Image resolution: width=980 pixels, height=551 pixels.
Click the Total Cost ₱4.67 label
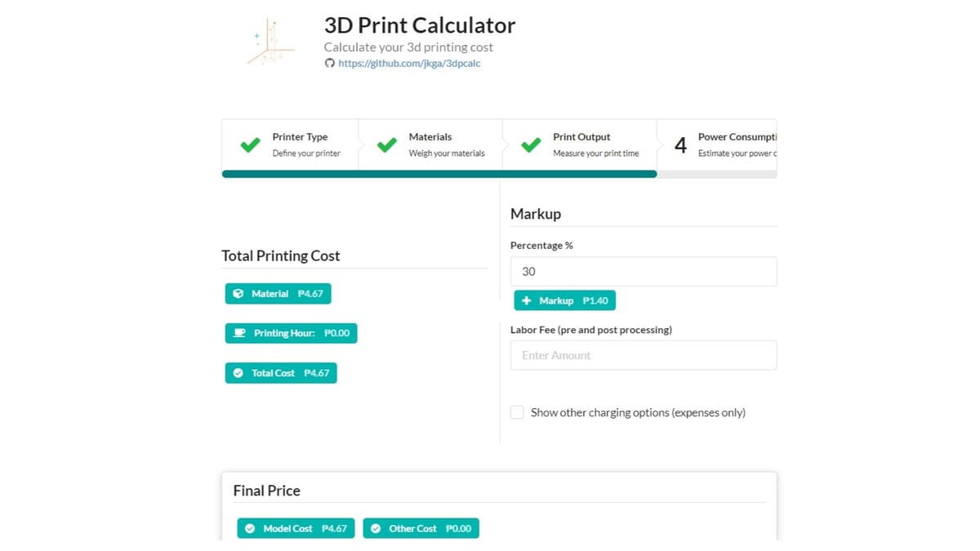281,373
